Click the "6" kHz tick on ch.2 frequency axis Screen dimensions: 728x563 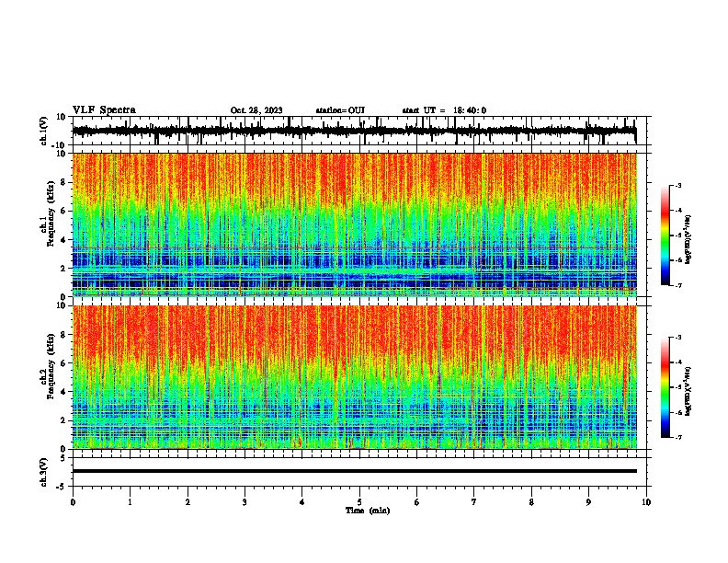[x=63, y=363]
